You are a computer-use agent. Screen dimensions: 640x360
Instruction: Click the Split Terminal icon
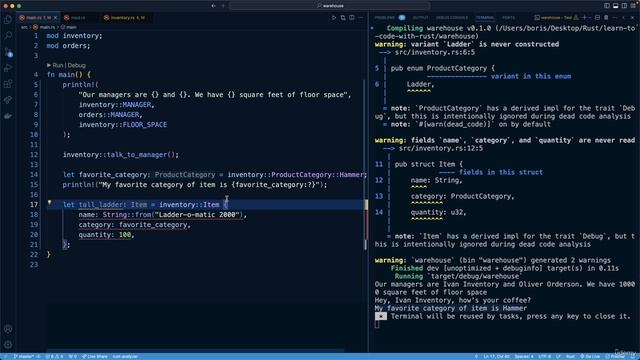[x=597, y=18]
